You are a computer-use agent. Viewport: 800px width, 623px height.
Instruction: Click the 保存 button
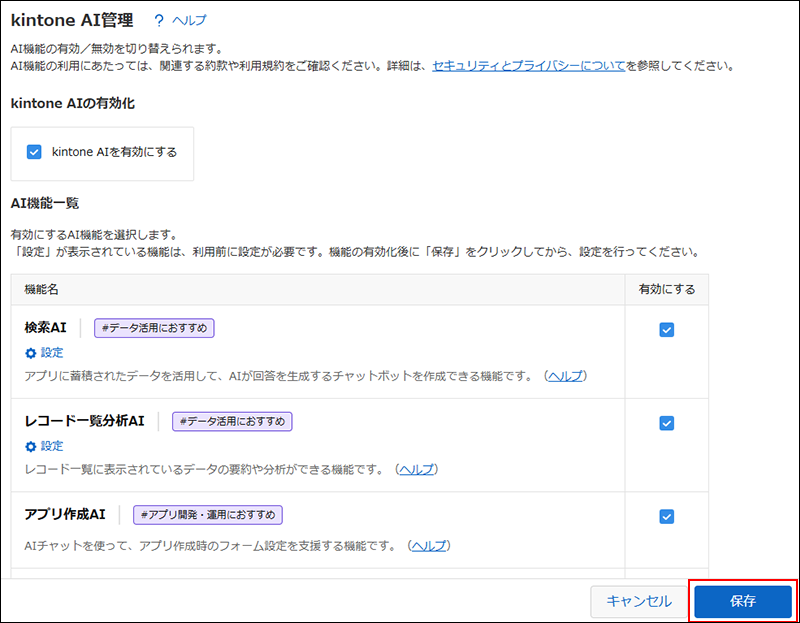click(743, 601)
